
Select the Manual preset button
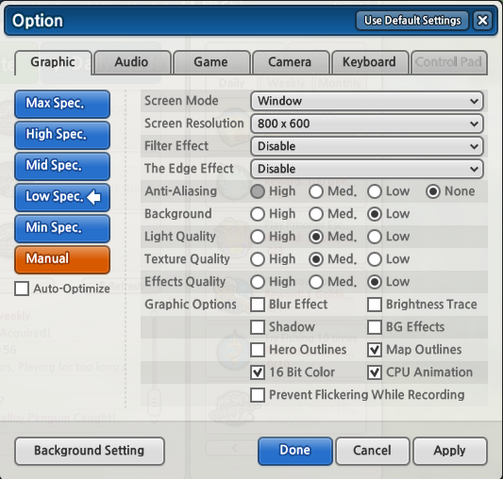(62, 259)
